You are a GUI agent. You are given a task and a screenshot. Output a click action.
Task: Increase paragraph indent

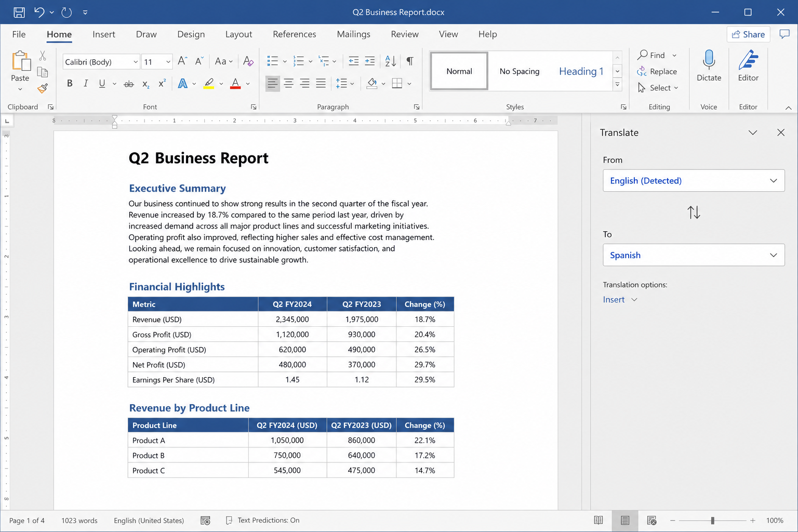[370, 61]
